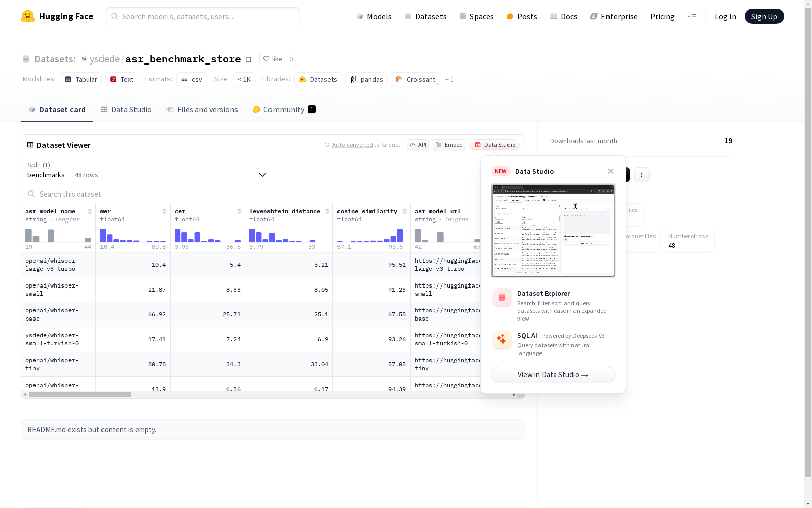Open the Data Studio tab

click(126, 110)
